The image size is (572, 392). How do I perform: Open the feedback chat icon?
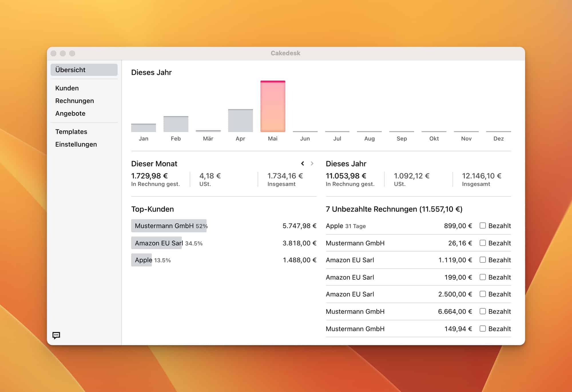(56, 335)
